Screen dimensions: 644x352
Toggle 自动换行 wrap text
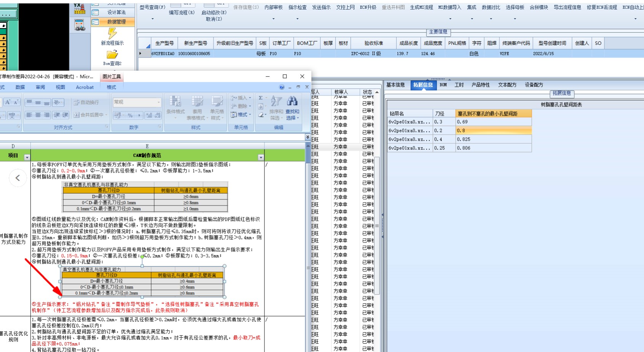pyautogui.click(x=86, y=102)
